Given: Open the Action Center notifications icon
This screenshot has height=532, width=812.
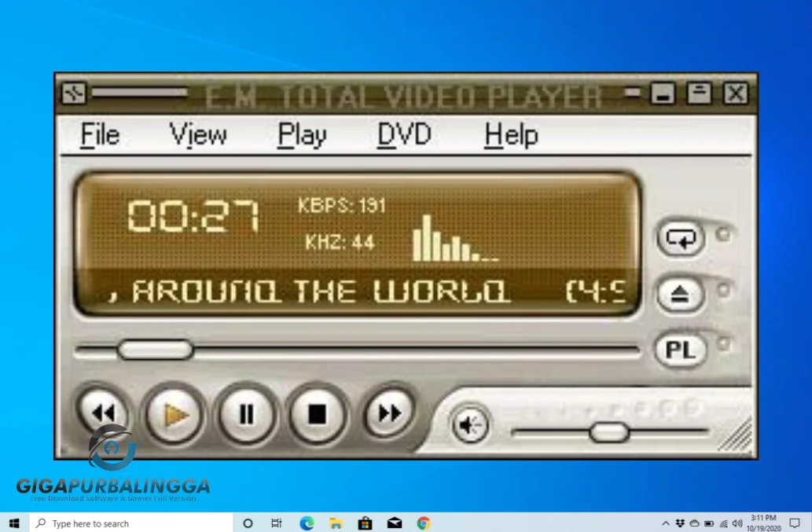Looking at the screenshot, I should [x=795, y=523].
